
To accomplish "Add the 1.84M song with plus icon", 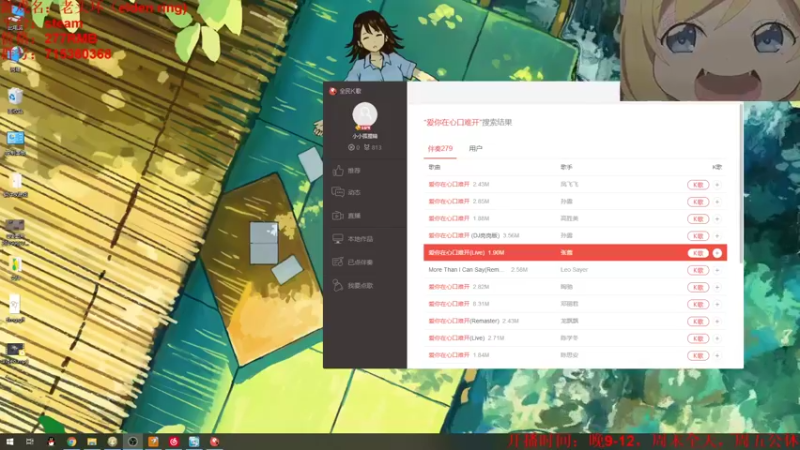I will click(x=717, y=356).
